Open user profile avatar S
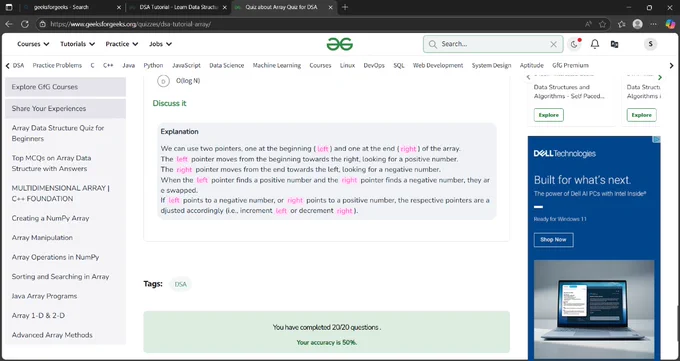 (650, 44)
